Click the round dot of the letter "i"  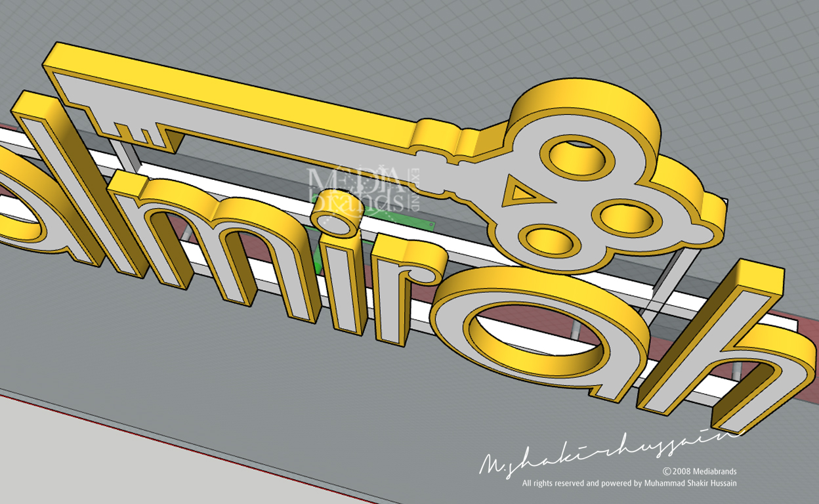[337, 215]
